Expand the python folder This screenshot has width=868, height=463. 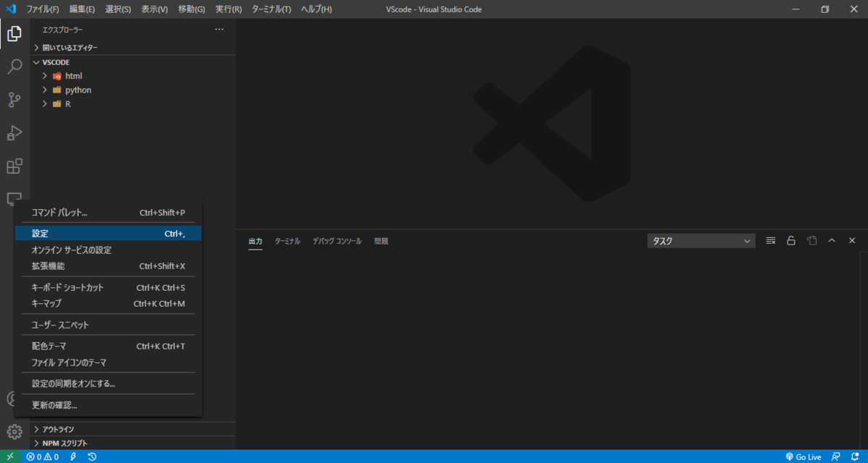(135, 90)
